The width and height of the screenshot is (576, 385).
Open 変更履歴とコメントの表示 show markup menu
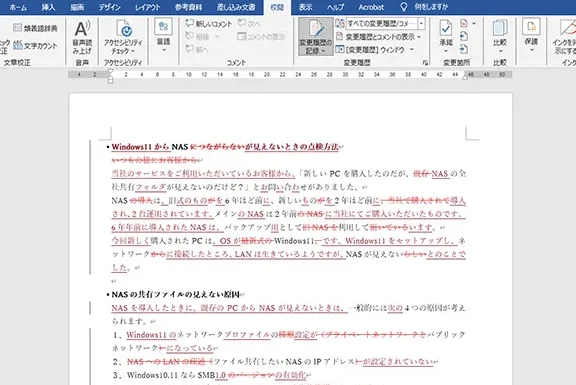(x=378, y=36)
